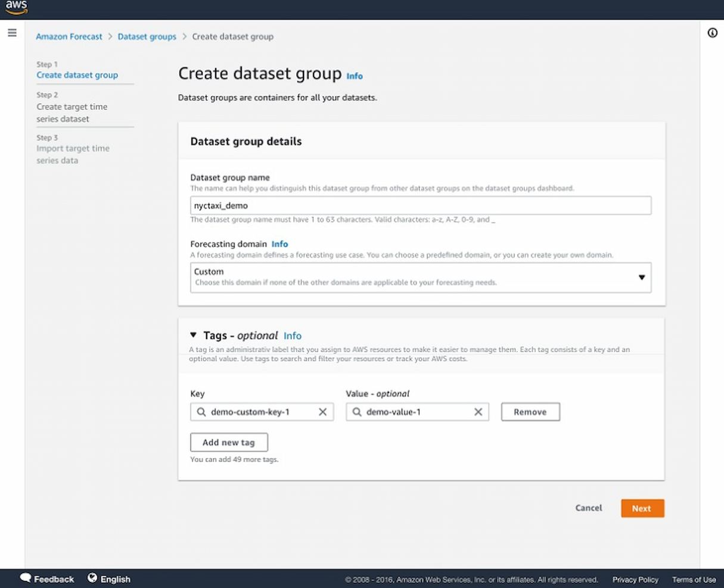This screenshot has width=724, height=588.
Task: Open the Terms of Use footer link
Action: 694,580
